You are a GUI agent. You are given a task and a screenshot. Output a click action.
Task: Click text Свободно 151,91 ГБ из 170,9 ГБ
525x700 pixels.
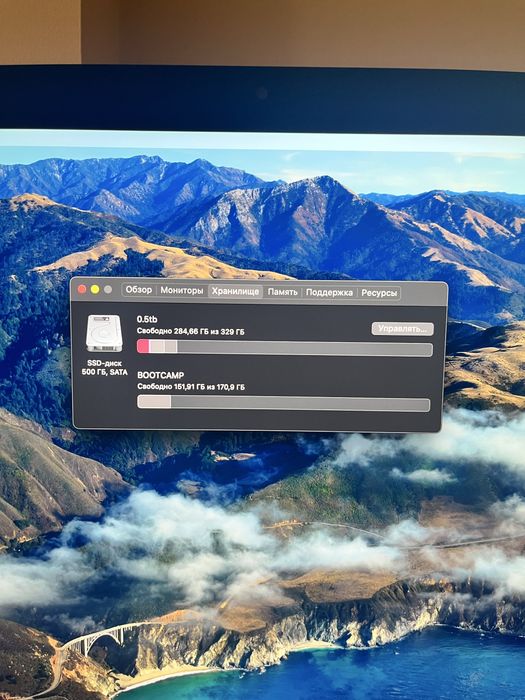[191, 387]
